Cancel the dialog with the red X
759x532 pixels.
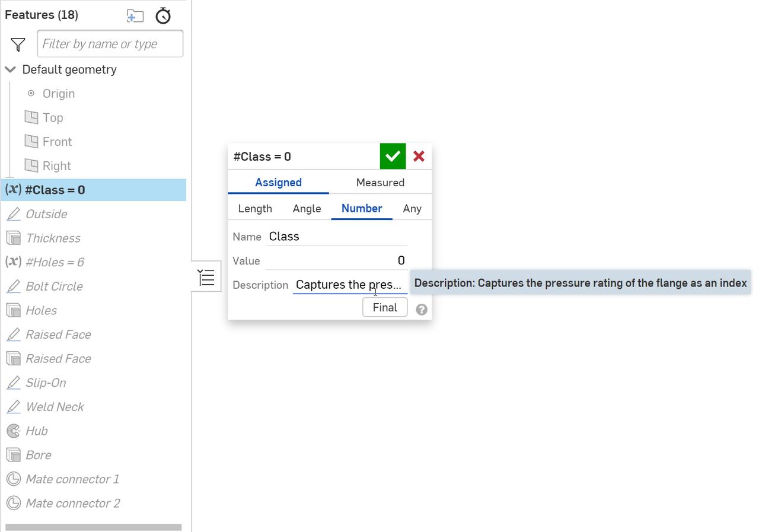pyautogui.click(x=419, y=156)
